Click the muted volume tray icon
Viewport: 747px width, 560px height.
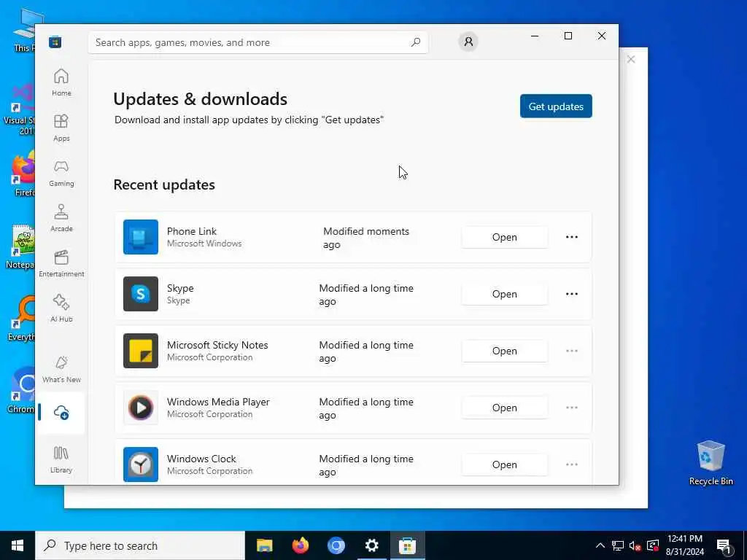click(635, 545)
